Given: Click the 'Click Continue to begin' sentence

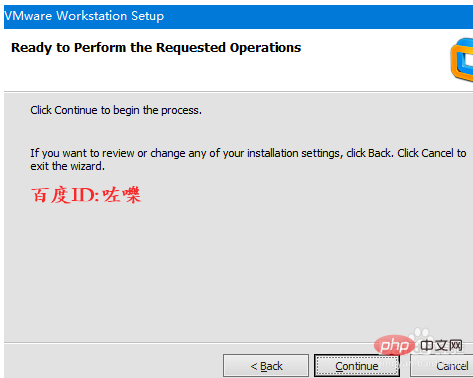Looking at the screenshot, I should click(116, 110).
